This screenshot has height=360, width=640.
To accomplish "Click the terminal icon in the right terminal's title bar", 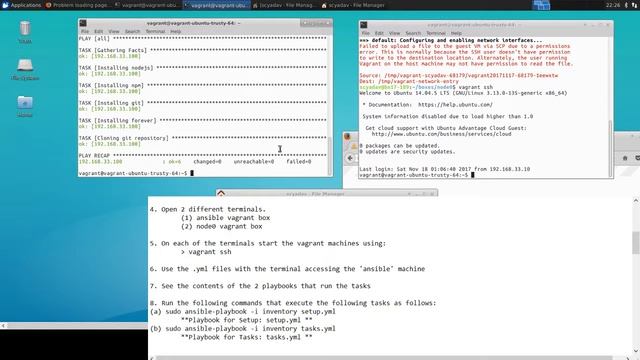I will point(364,25).
